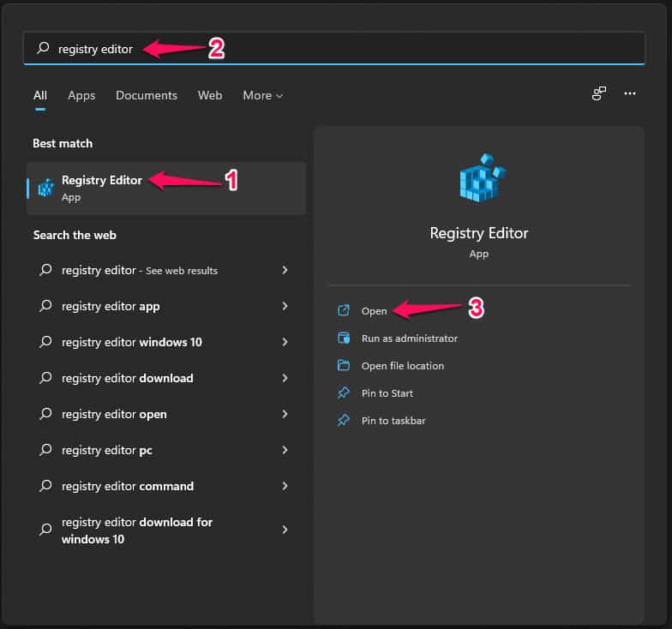Click search icon beside 'download for windows 10'
This screenshot has width=672, height=629.
[45, 530]
